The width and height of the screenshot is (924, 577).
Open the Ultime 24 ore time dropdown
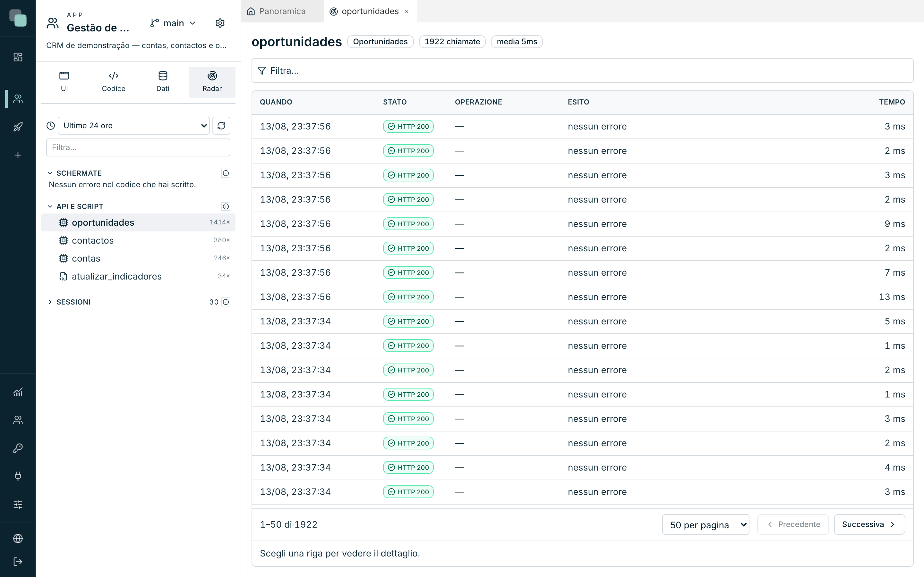point(134,126)
